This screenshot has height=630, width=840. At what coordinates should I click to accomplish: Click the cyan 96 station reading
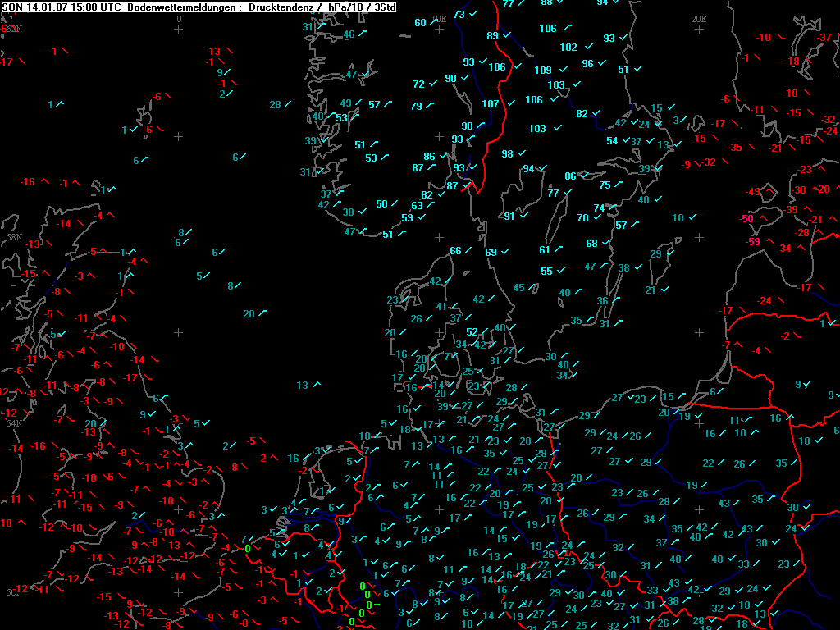[587, 64]
